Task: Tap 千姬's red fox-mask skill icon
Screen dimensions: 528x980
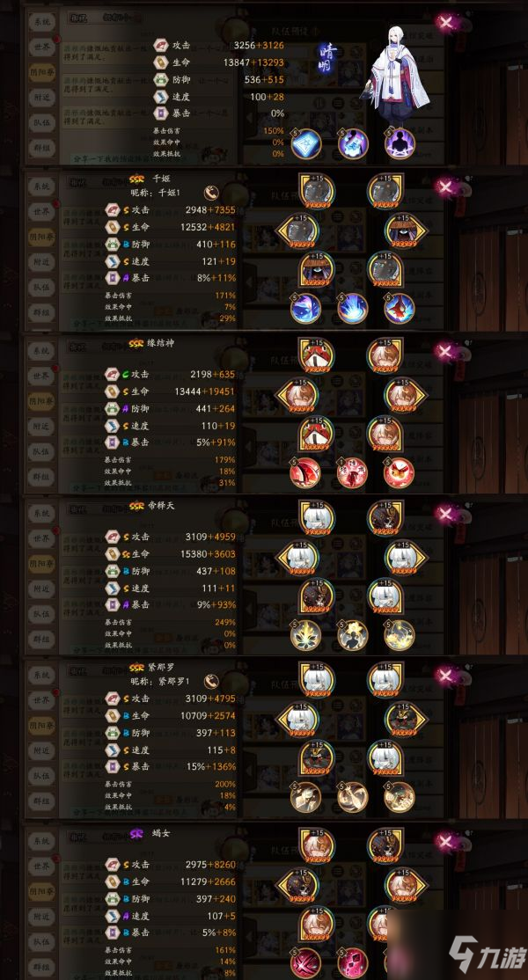Action: (400, 308)
